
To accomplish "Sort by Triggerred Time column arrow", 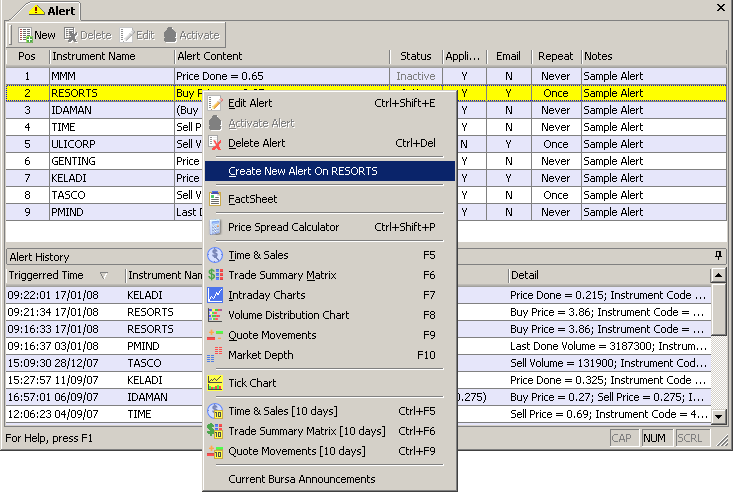I will 104,276.
